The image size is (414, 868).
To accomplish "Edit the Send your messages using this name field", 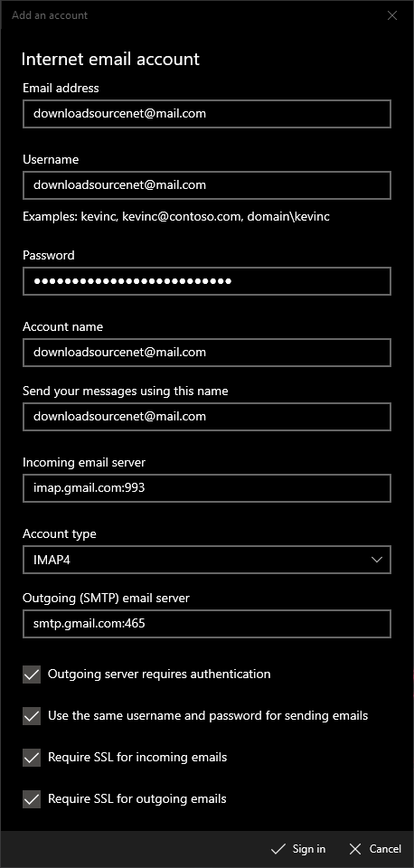I will pos(207,417).
